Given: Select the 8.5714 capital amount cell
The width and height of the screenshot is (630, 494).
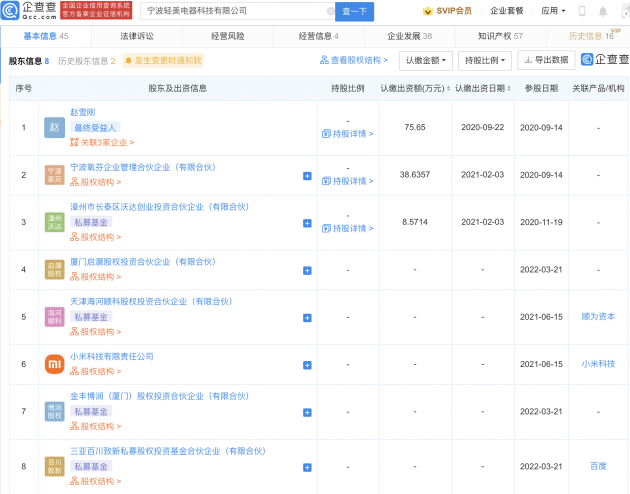Looking at the screenshot, I should pos(415,222).
